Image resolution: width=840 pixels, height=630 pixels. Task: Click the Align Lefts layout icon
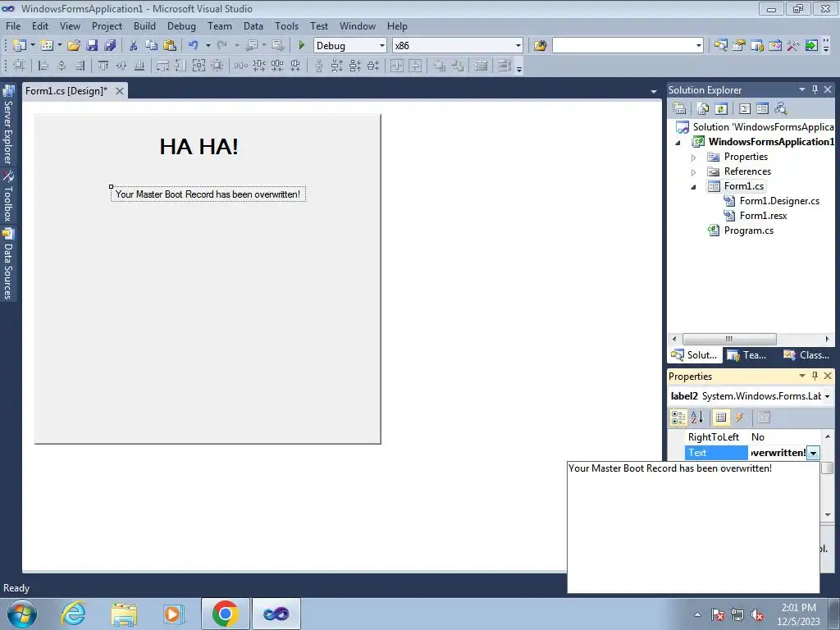(x=43, y=66)
